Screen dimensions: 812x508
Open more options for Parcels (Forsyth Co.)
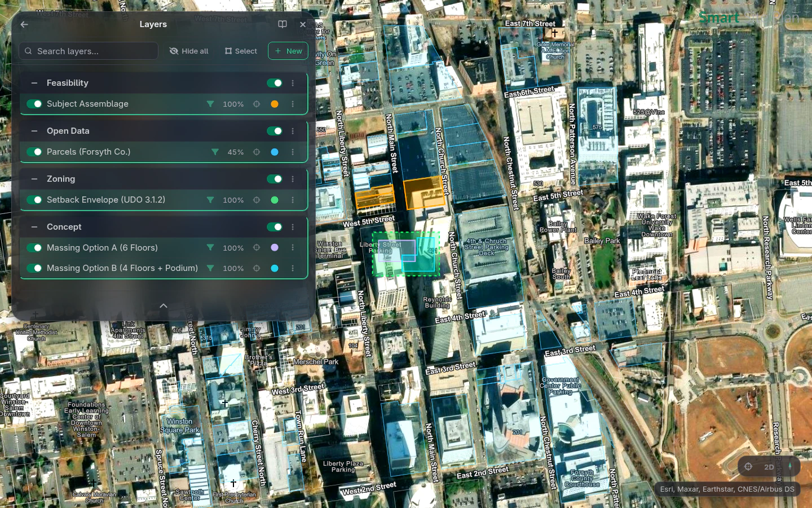coord(293,152)
